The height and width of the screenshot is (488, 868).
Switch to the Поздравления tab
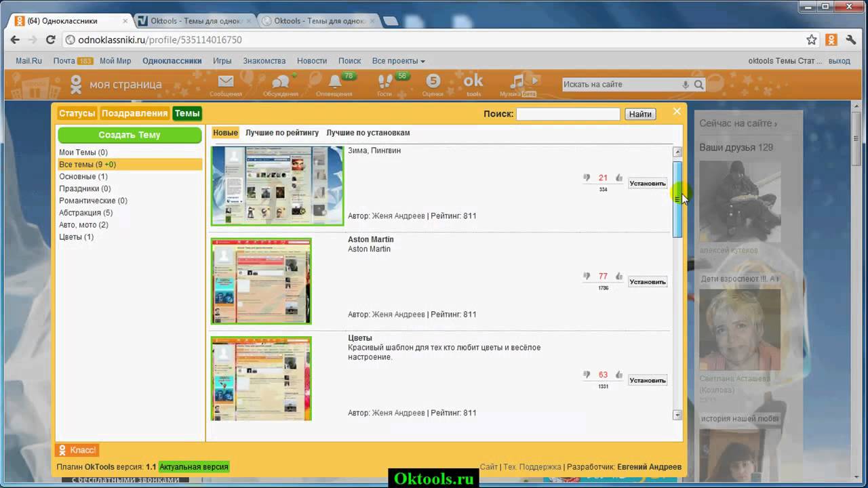coord(134,113)
